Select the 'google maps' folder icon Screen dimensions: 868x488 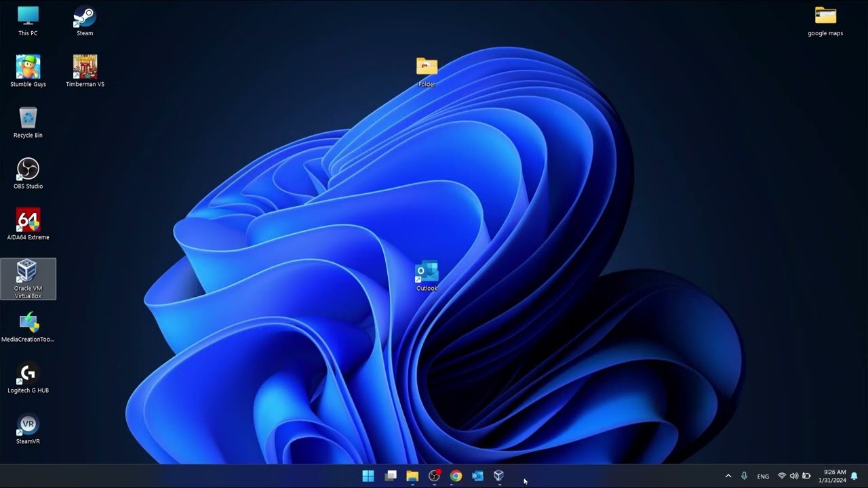coord(825,20)
